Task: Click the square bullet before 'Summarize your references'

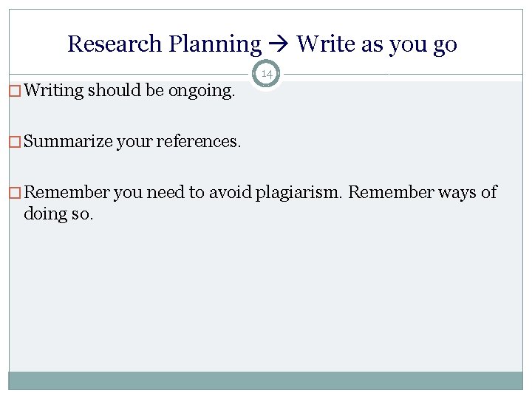Action: point(16,142)
